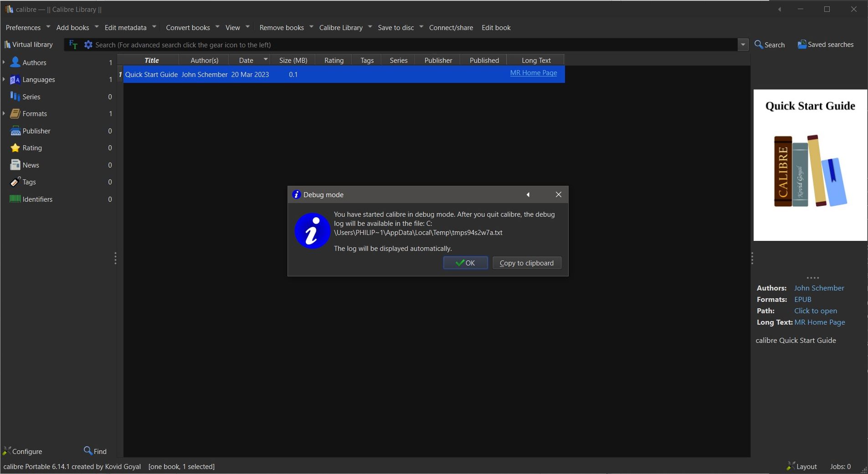
Task: Click the Rating column header
Action: coord(334,60)
